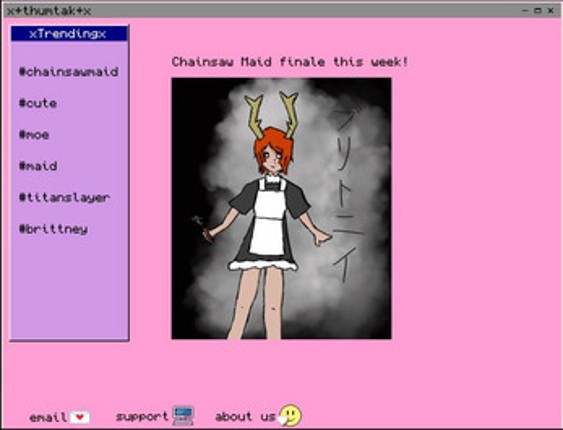563x430 pixels.
Task: Minimize the x+thumtak+x window
Action: 525,10
